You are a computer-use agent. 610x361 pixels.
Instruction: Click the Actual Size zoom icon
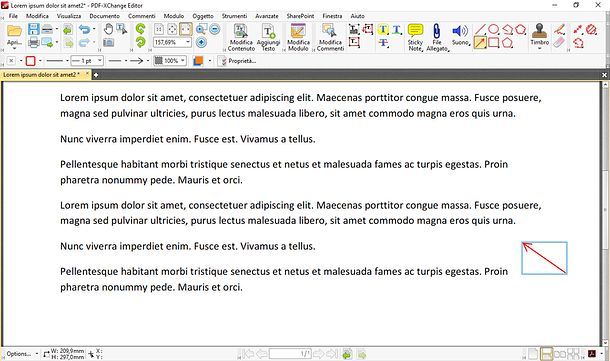coord(159,29)
